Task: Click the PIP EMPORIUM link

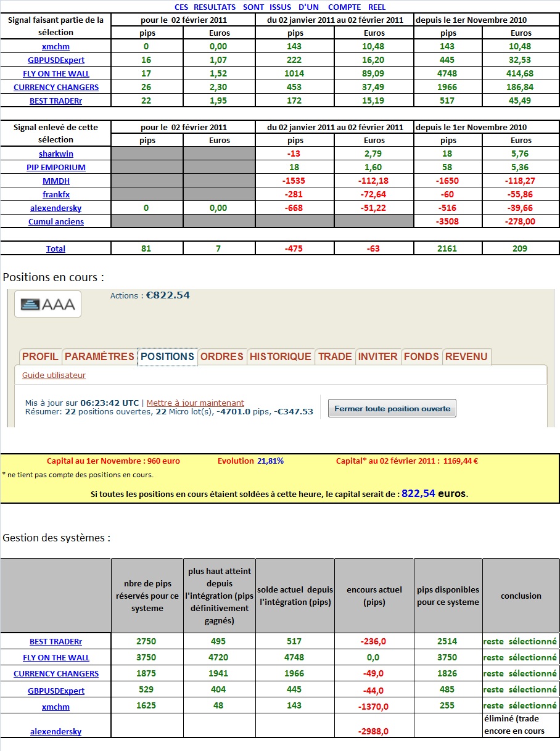Action: click(56, 167)
